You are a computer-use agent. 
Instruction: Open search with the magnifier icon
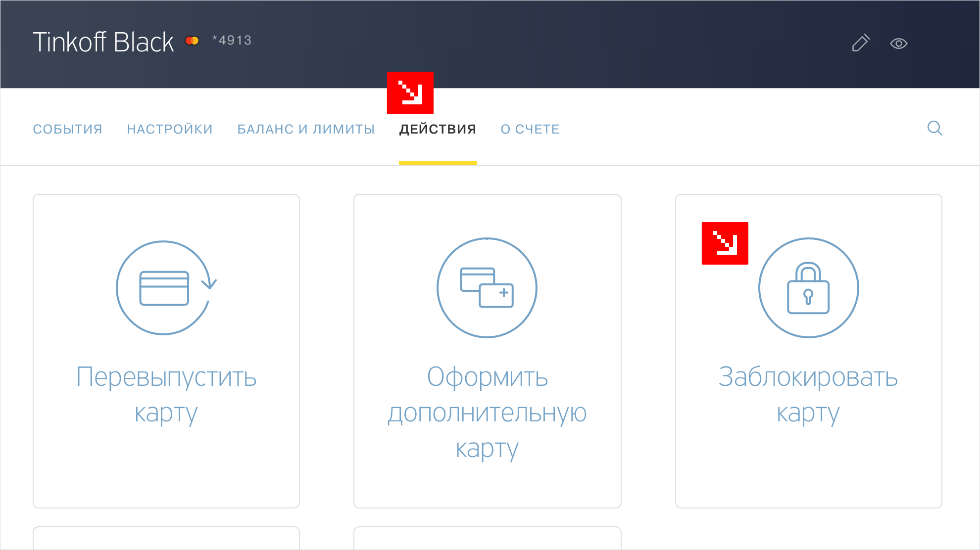[934, 128]
